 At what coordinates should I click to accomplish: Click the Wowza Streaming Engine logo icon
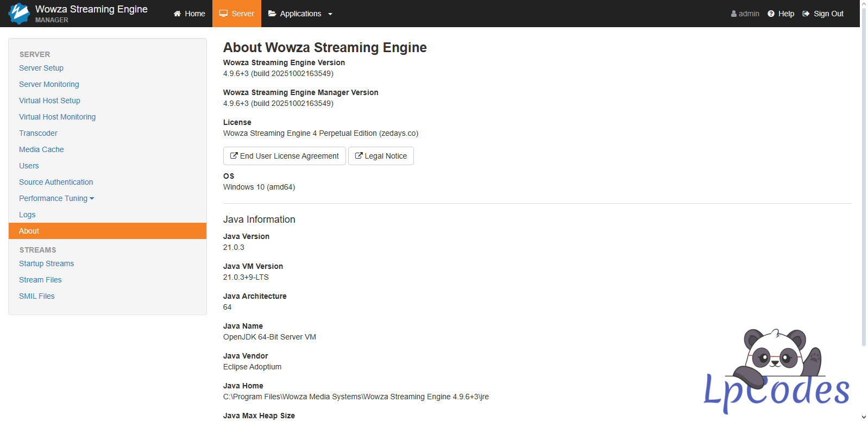[19, 14]
